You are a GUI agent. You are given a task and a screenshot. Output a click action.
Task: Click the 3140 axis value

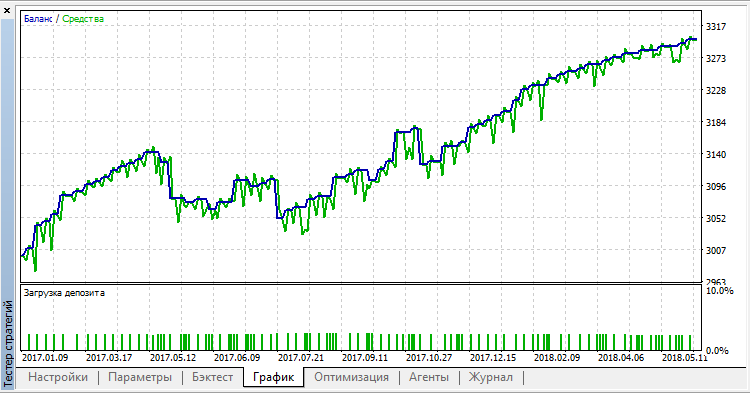click(x=716, y=154)
